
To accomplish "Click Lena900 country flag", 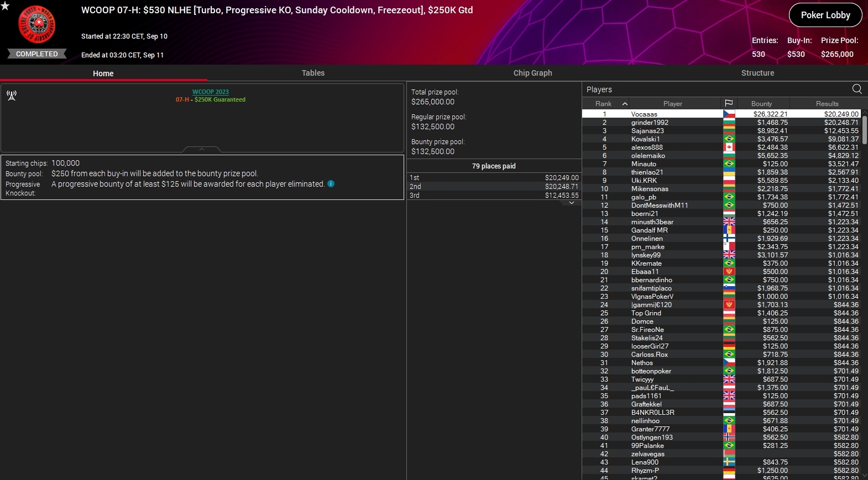I will point(729,462).
